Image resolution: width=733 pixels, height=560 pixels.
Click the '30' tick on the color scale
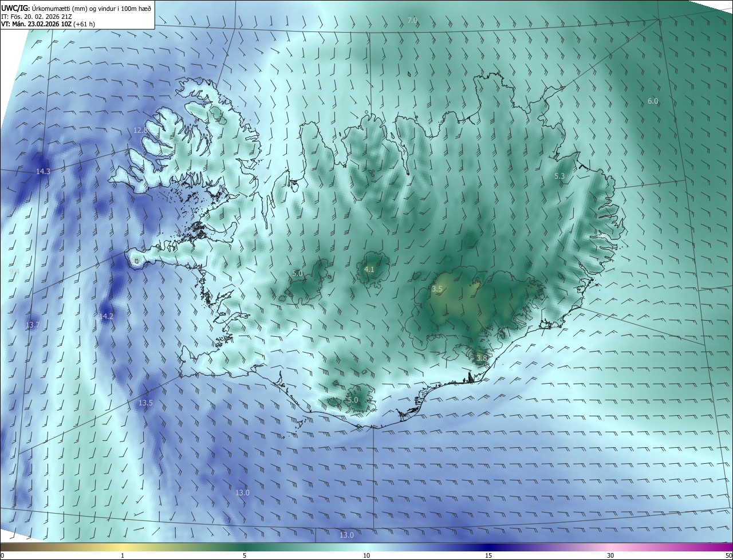[610, 555]
